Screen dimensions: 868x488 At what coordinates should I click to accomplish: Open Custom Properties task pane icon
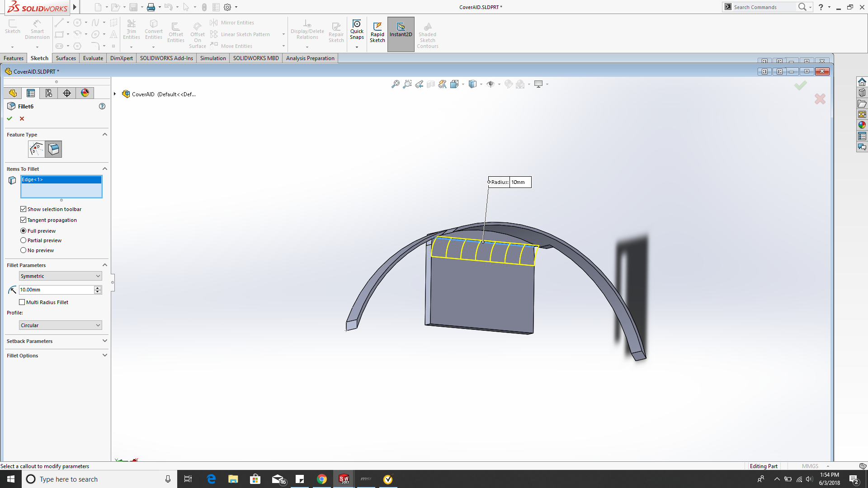[x=862, y=136]
